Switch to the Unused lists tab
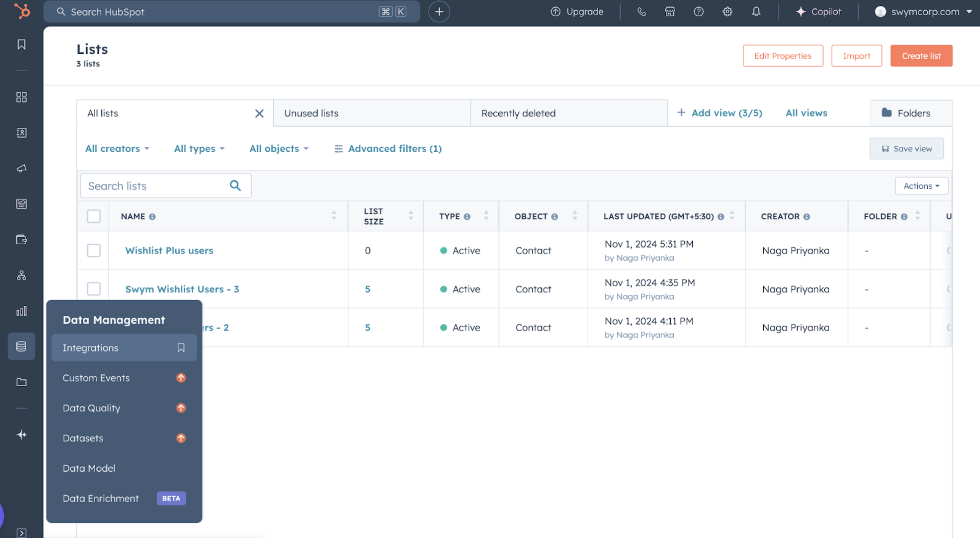The height and width of the screenshot is (538, 980). 311,113
